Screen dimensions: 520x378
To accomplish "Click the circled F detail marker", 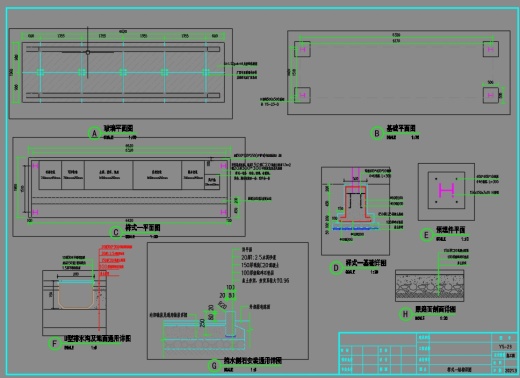I will [54, 344].
